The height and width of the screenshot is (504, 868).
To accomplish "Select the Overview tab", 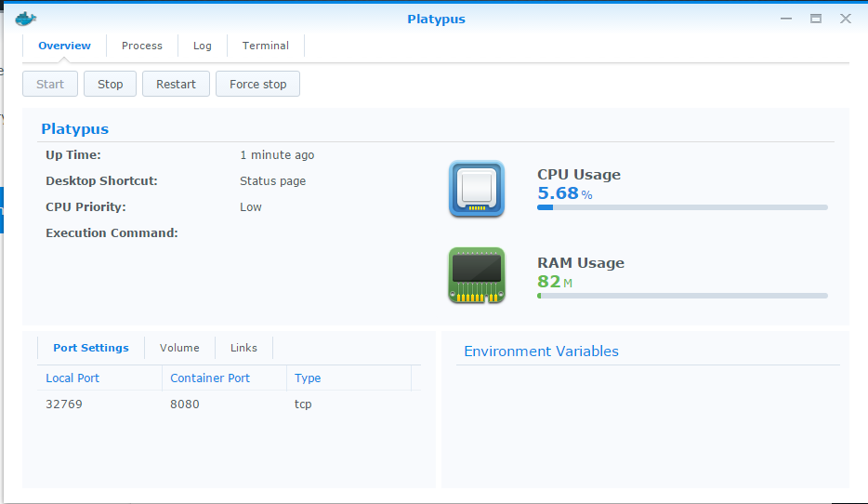I will (65, 46).
